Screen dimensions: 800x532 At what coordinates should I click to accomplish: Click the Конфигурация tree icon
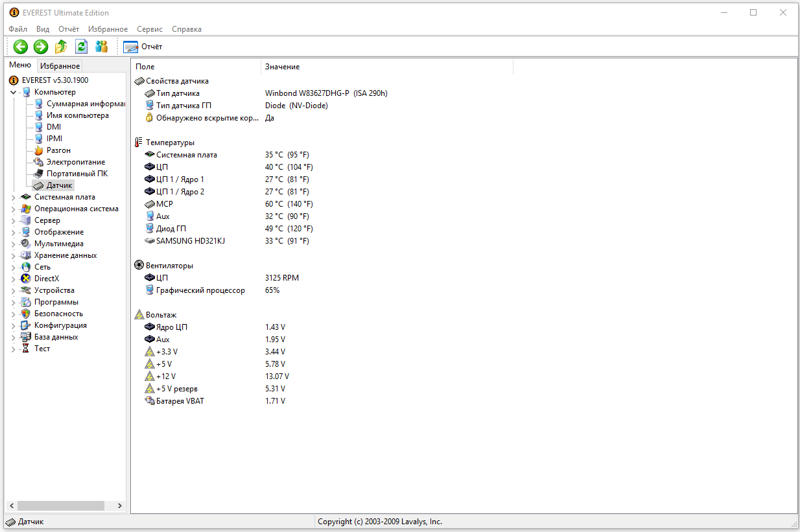(26, 325)
